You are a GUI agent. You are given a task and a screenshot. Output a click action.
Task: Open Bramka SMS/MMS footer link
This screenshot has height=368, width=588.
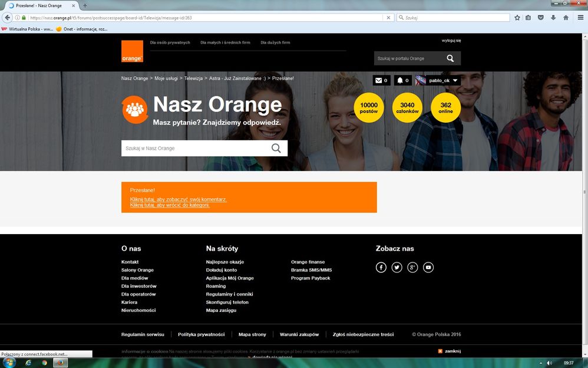tap(311, 270)
